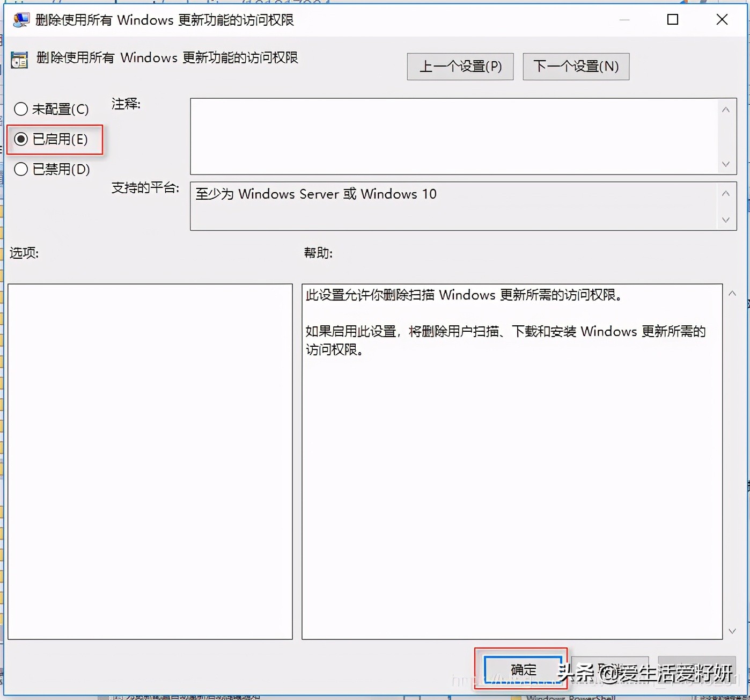Maximize the policy settings dialog
Image resolution: width=750 pixels, height=700 pixels.
coord(673,20)
